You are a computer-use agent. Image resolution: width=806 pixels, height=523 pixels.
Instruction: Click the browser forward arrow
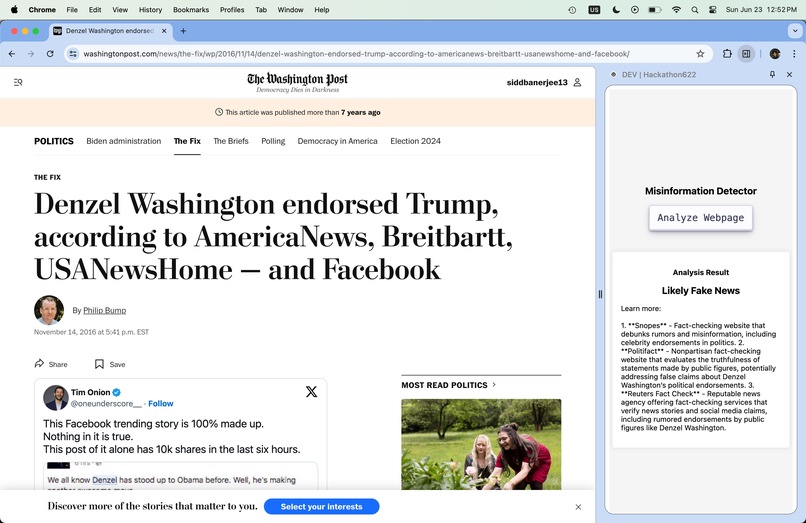click(31, 53)
